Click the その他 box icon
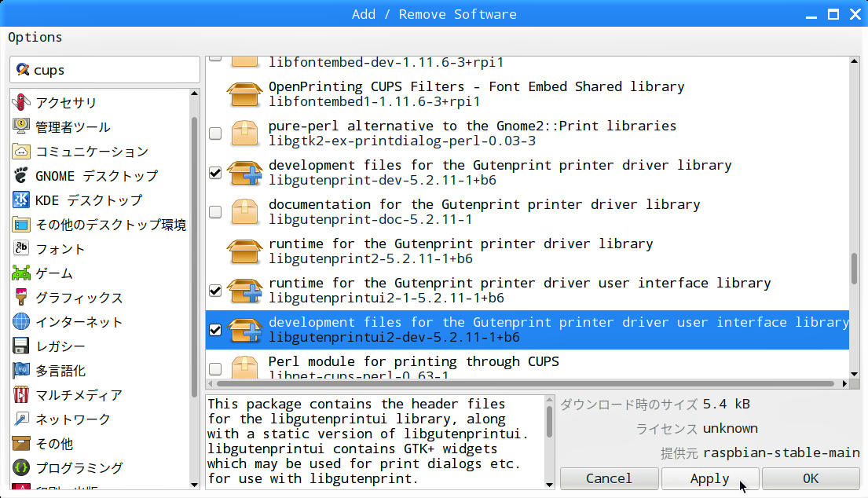This screenshot has height=498, width=868. click(21, 443)
